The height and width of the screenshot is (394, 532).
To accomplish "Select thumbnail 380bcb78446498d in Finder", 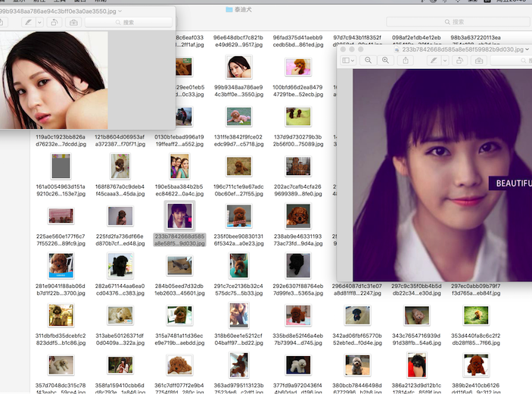I will pos(357,364).
